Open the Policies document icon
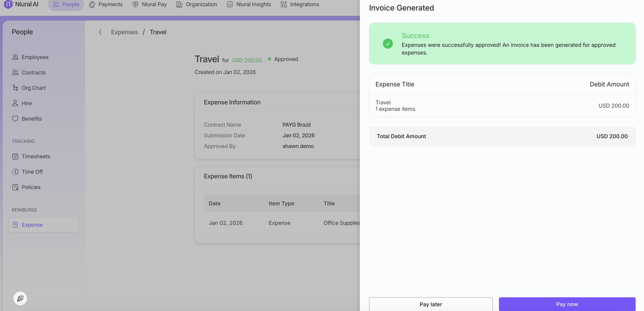Viewport: 644px width, 311px height. (x=15, y=187)
